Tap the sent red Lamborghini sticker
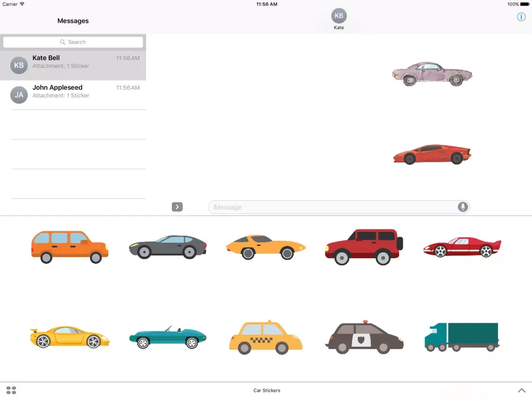The width and height of the screenshot is (532, 399). (432, 155)
